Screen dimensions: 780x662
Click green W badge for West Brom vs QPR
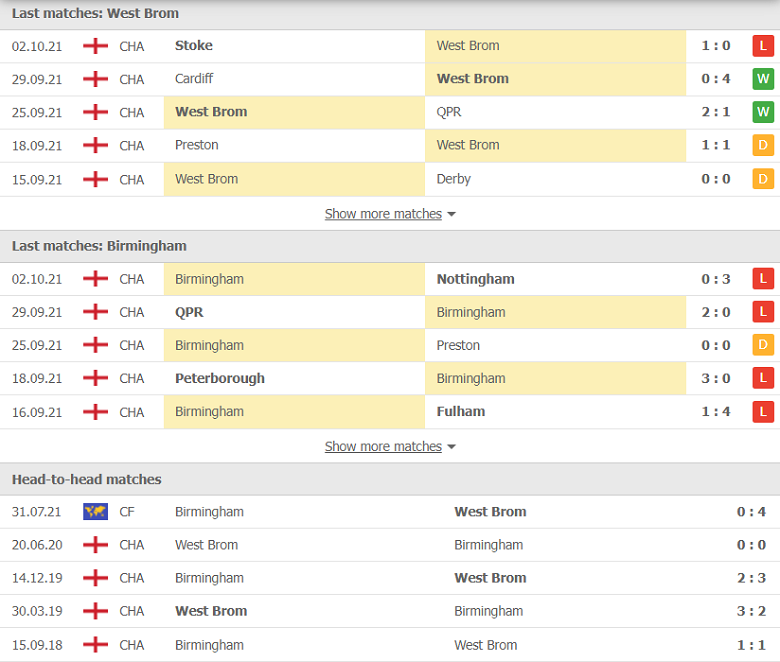(763, 112)
